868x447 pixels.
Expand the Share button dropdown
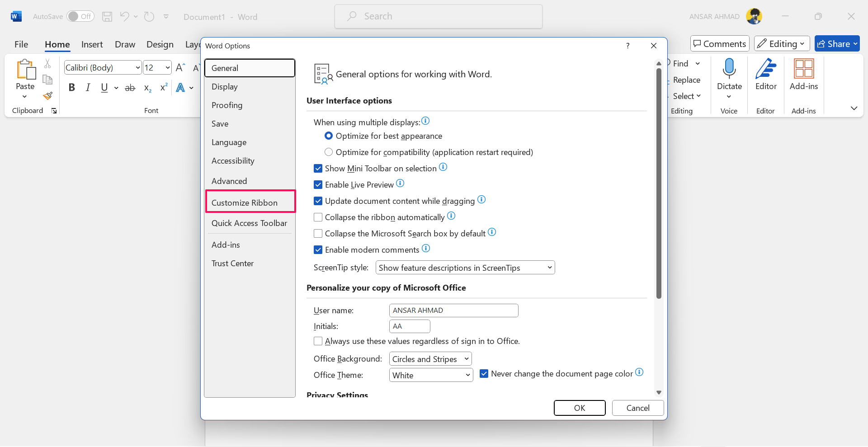pos(855,44)
